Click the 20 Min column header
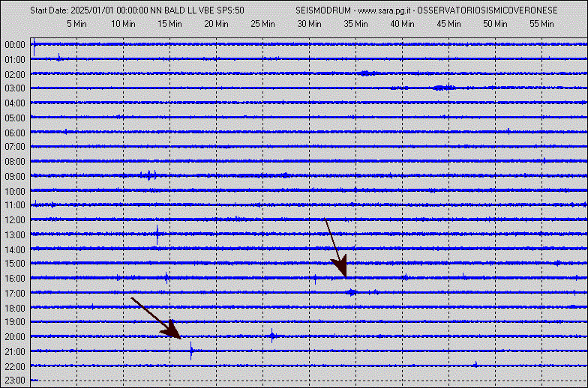 pos(216,24)
